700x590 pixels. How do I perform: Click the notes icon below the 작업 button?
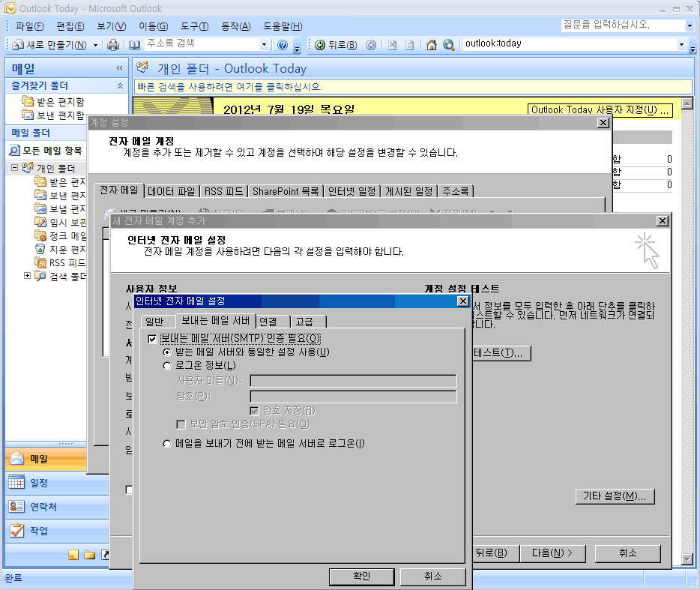73,555
